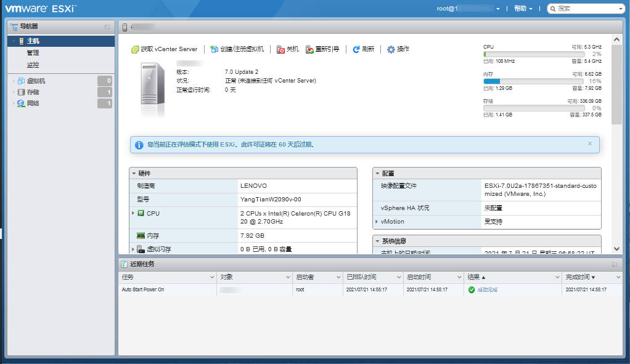Viewport: 630px width, 364px height.
Task: Collapse the 系统信息 section
Action: [x=378, y=241]
